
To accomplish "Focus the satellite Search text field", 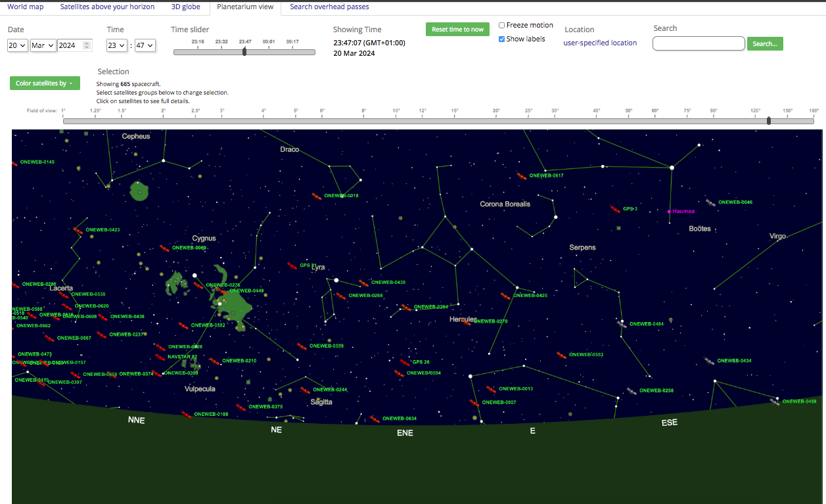I will click(698, 43).
